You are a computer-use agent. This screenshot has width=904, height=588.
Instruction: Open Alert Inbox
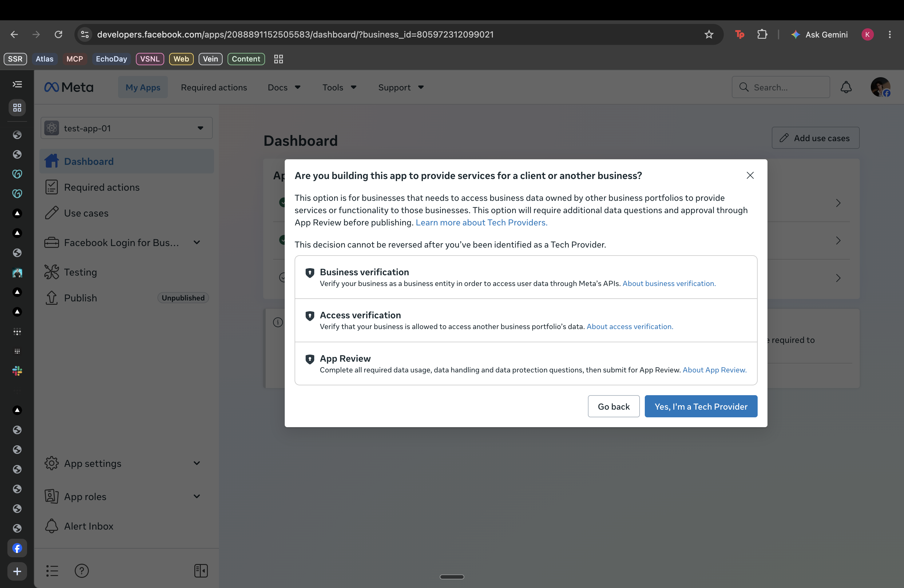[x=126, y=526]
